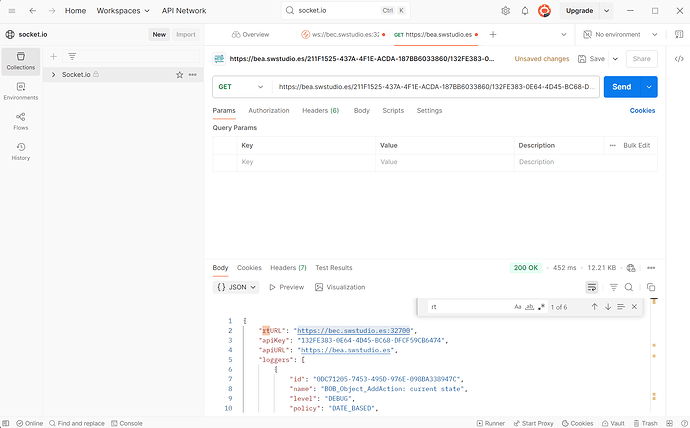Open the network info globe icon

(x=631, y=268)
